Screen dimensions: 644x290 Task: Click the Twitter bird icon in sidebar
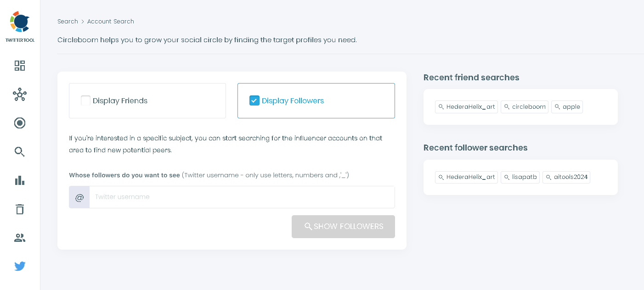[19, 266]
